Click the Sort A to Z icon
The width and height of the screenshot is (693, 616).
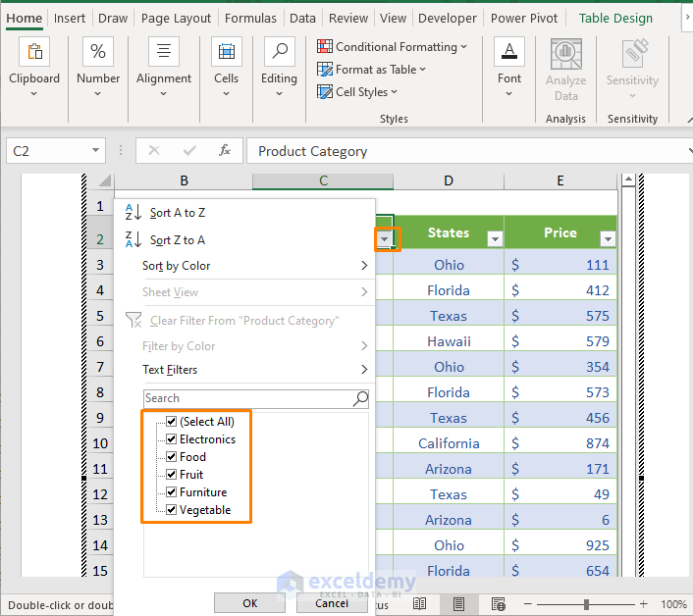[134, 213]
